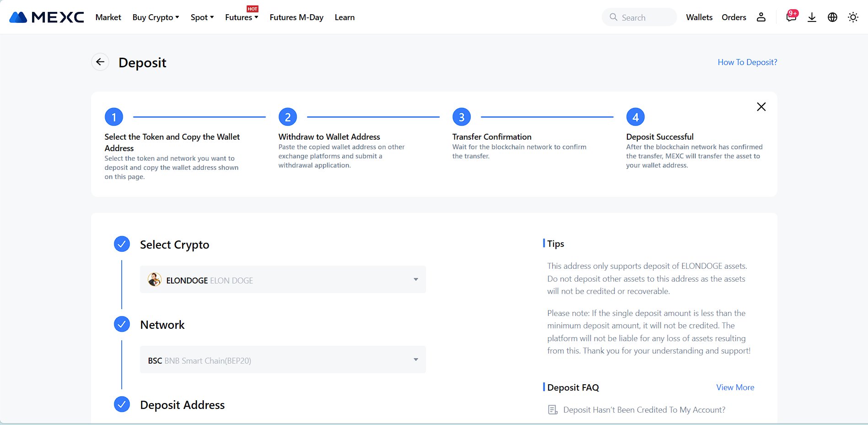Click 'Withdraw to Wallet Address' step title
This screenshot has width=868, height=425.
[329, 136]
